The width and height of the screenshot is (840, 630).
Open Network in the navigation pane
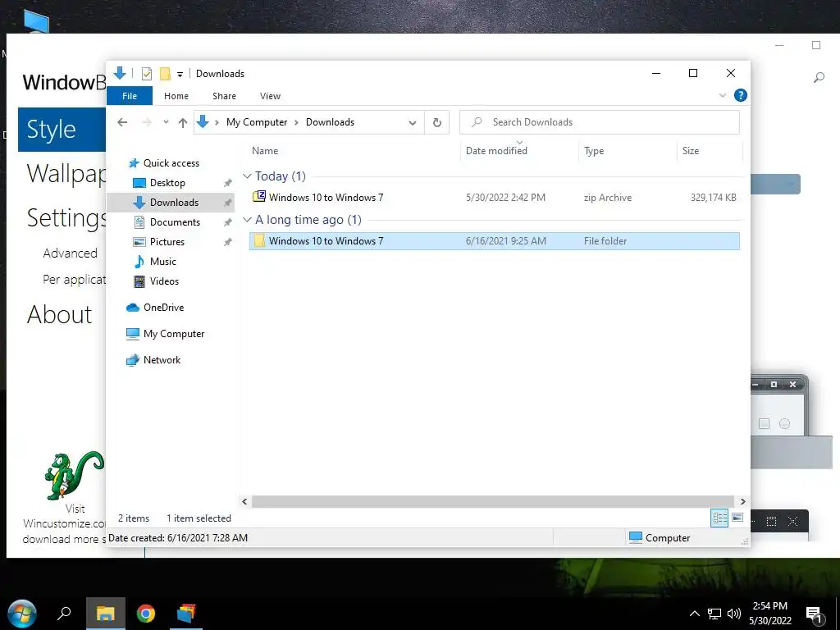162,360
